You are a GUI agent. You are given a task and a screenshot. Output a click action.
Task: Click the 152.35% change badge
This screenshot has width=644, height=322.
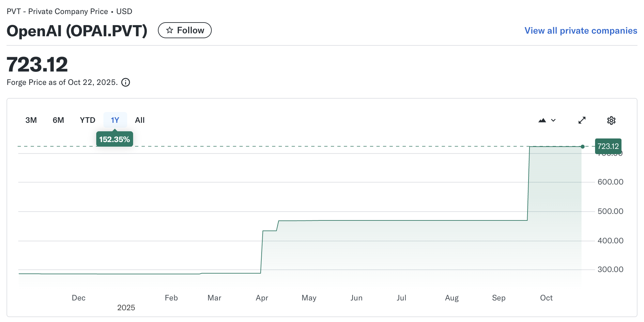coord(115,139)
